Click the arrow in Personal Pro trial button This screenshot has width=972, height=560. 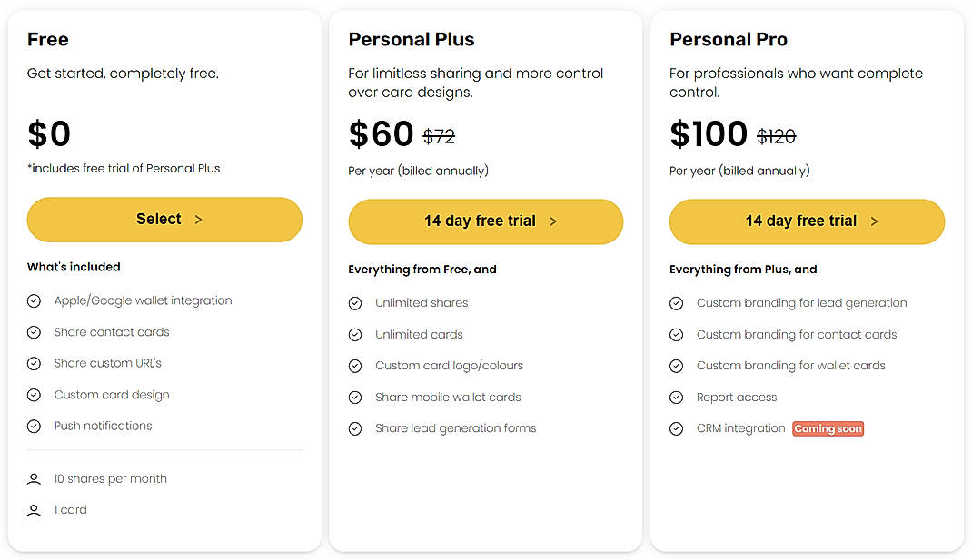[x=874, y=221]
